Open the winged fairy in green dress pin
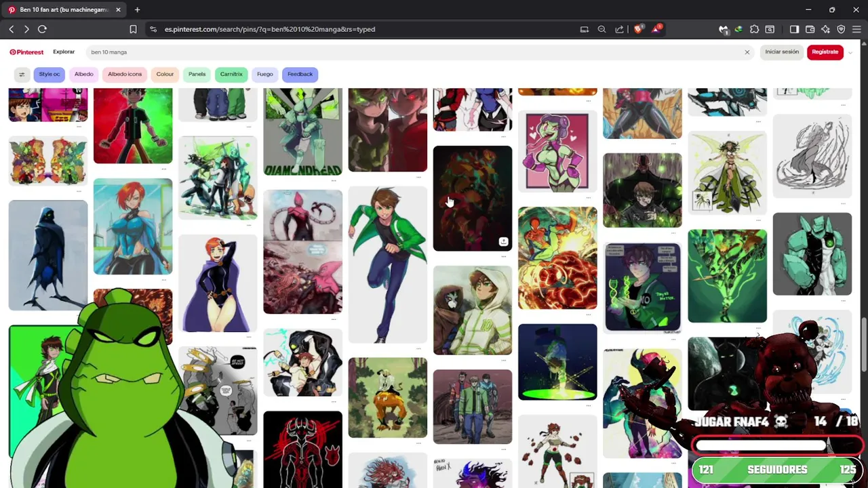This screenshot has width=868, height=488. (727, 172)
